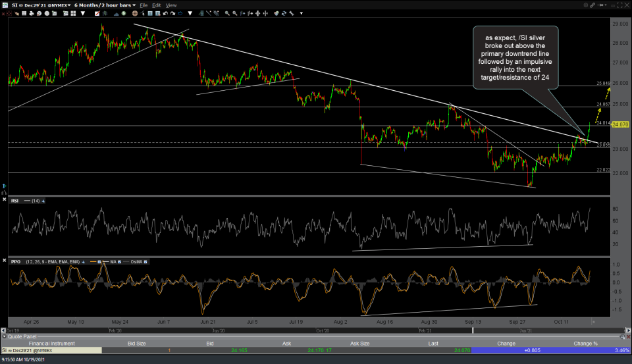The image size is (632, 364).
Task: Click the zoom out magnifier icon
Action: pos(235,13)
